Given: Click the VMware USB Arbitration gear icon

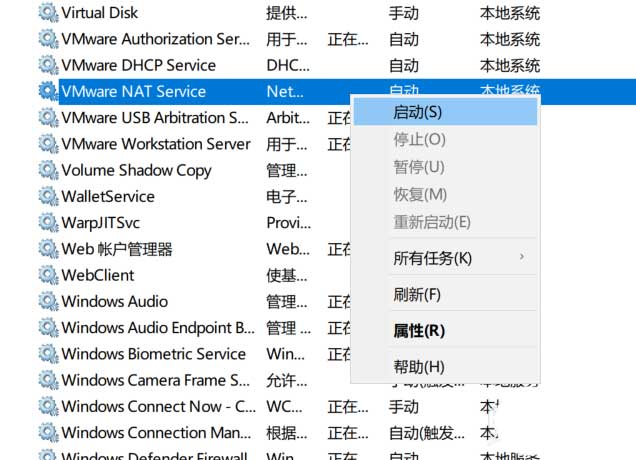Looking at the screenshot, I should tap(48, 118).
